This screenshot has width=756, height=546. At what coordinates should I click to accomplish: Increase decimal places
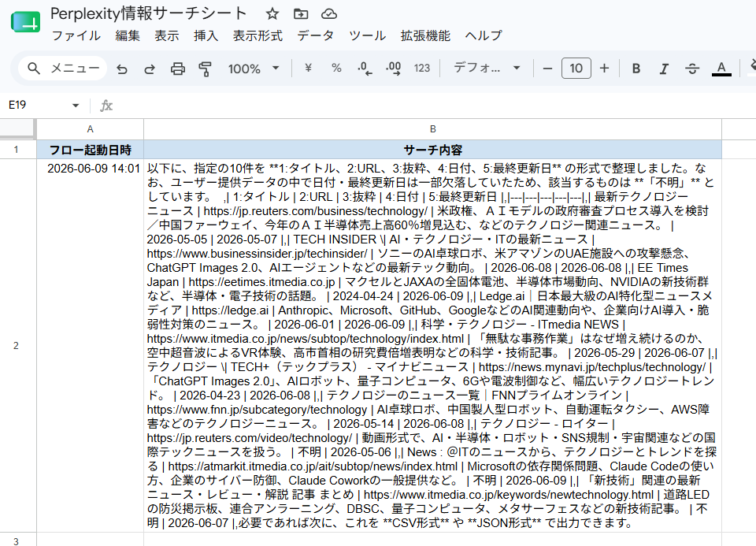tap(394, 69)
